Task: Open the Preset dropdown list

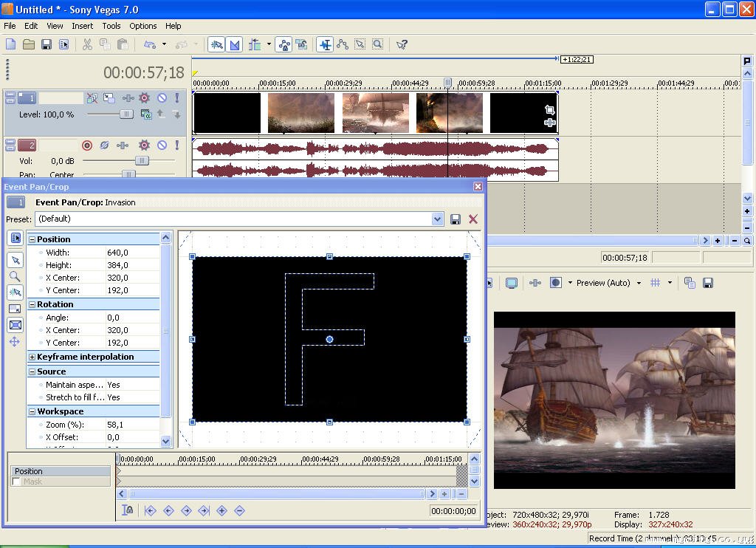Action: pos(437,219)
